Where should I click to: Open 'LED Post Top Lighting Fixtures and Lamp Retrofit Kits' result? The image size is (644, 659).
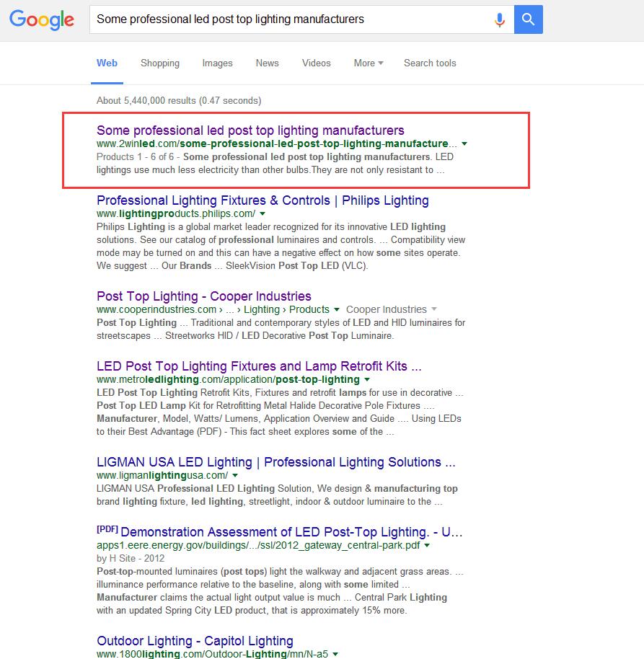(x=259, y=366)
